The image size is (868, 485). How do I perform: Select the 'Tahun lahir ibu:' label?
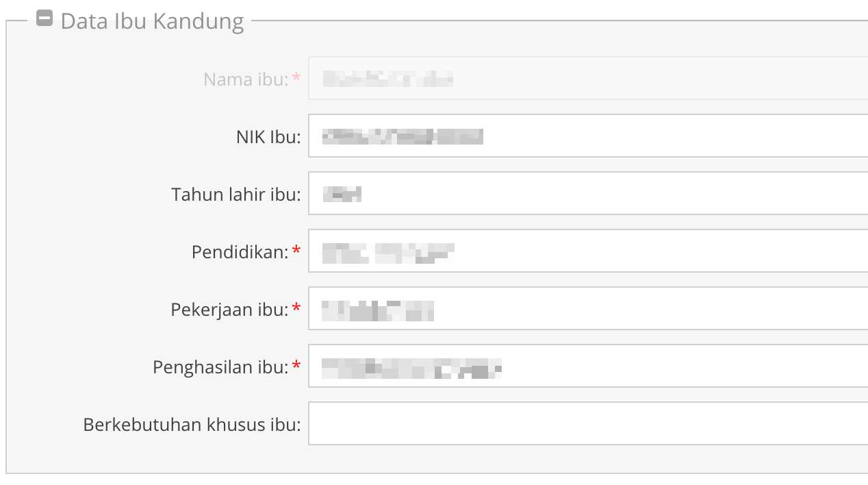click(236, 195)
